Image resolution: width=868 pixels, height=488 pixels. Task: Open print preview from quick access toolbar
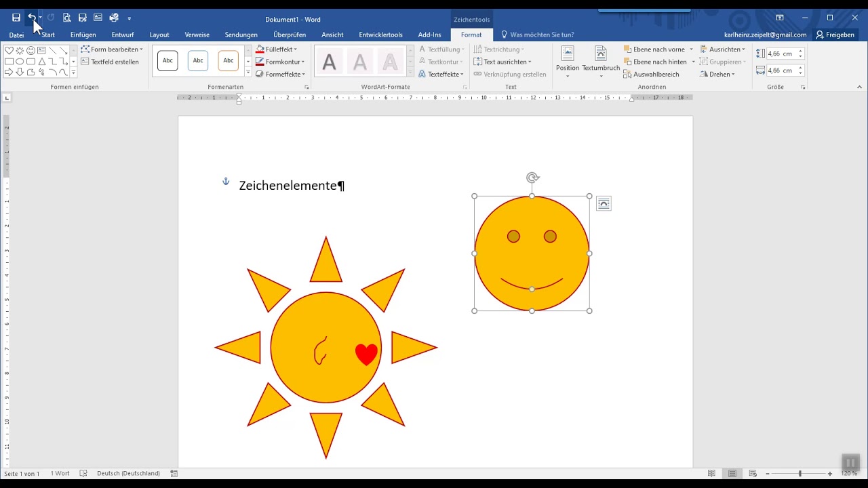(x=66, y=18)
